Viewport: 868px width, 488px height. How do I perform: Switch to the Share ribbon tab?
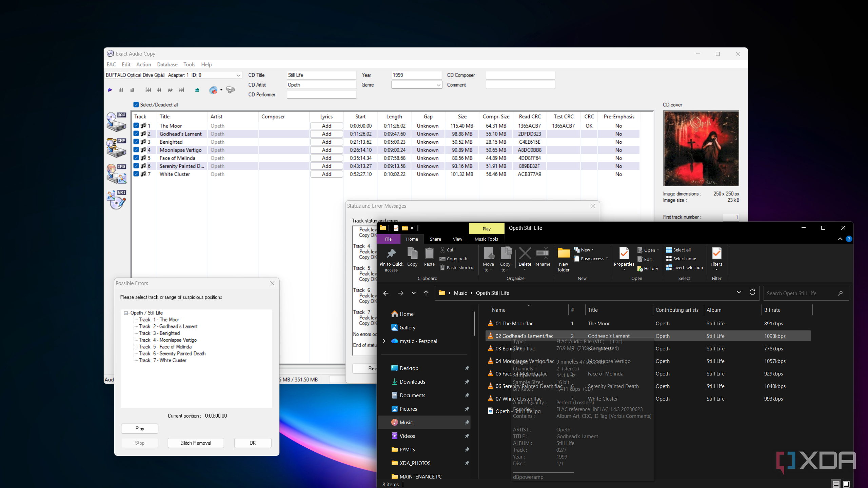[435, 239]
